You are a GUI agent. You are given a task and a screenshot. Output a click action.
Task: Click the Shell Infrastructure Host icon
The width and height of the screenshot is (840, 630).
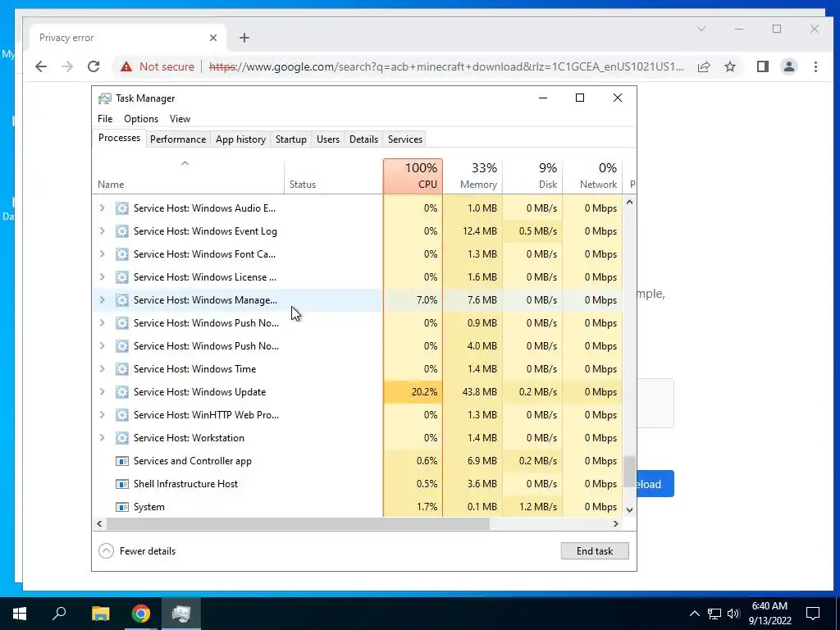pyautogui.click(x=122, y=484)
